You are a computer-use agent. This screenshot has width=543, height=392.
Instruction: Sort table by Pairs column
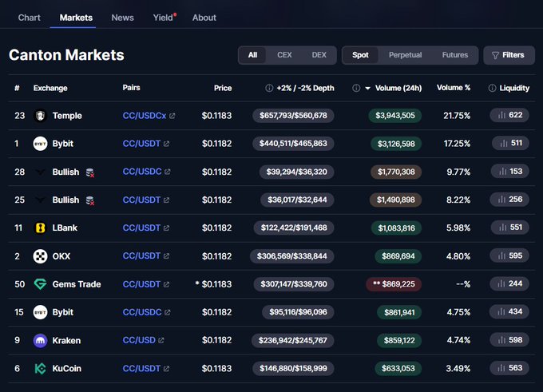click(131, 88)
